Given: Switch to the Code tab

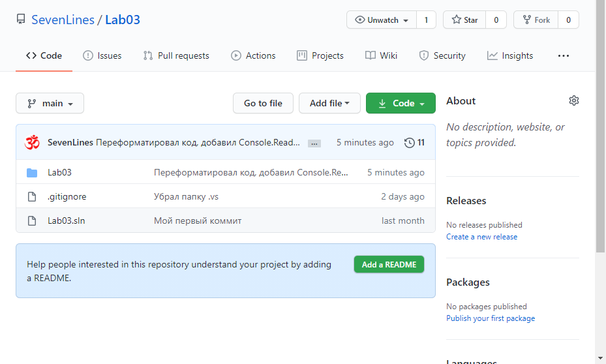Looking at the screenshot, I should (44, 55).
